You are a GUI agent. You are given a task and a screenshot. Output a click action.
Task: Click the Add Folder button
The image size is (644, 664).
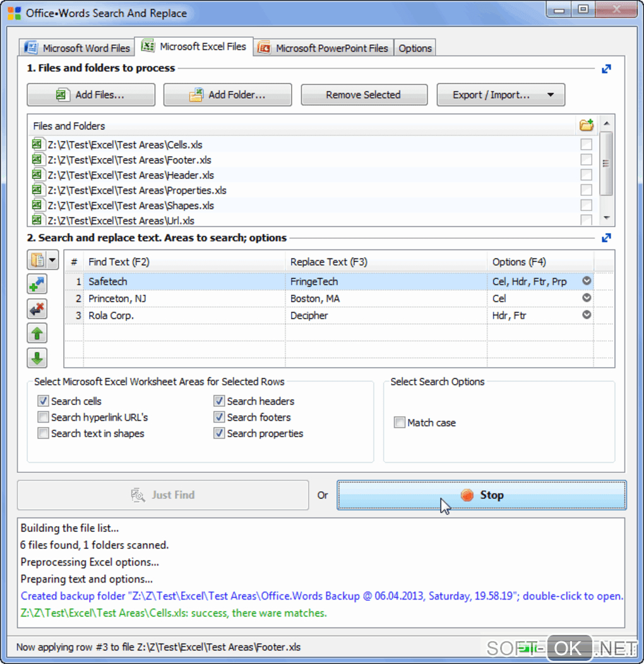228,94
